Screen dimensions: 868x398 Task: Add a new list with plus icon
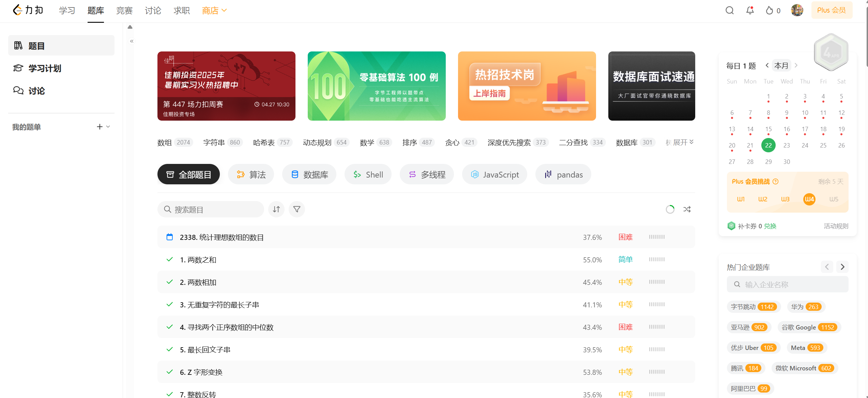tap(100, 127)
